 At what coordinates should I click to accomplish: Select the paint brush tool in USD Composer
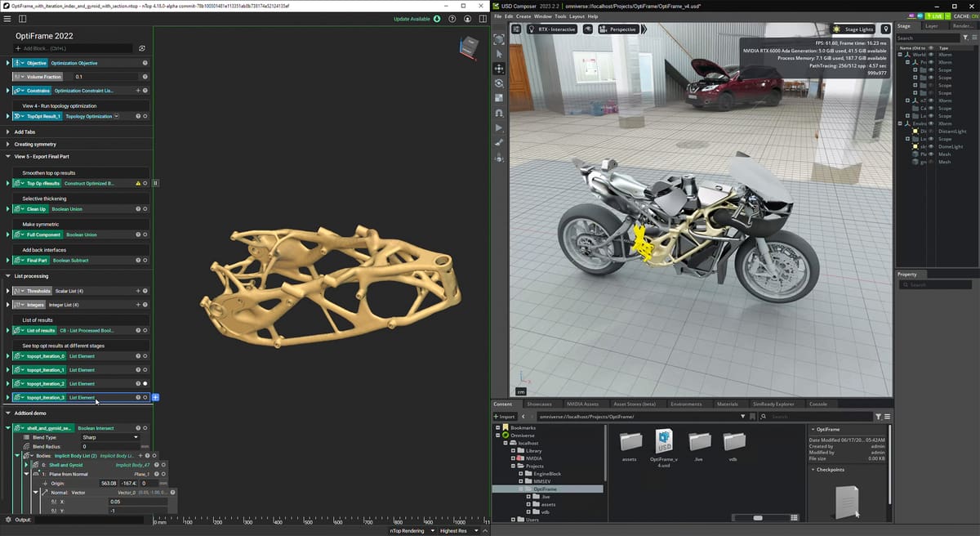(499, 143)
